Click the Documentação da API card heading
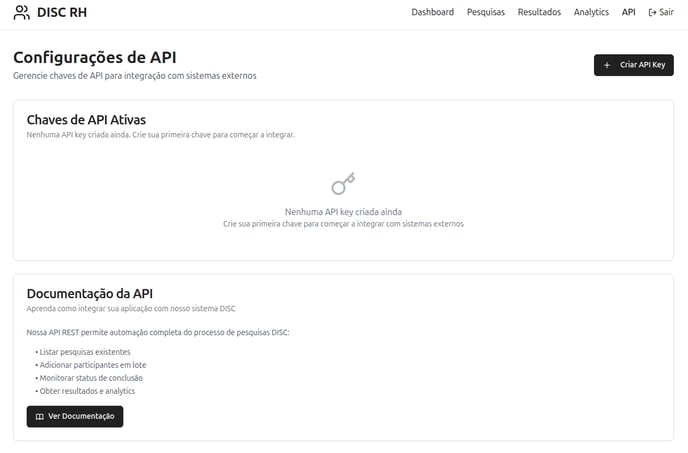The image size is (688, 453). 90,294
